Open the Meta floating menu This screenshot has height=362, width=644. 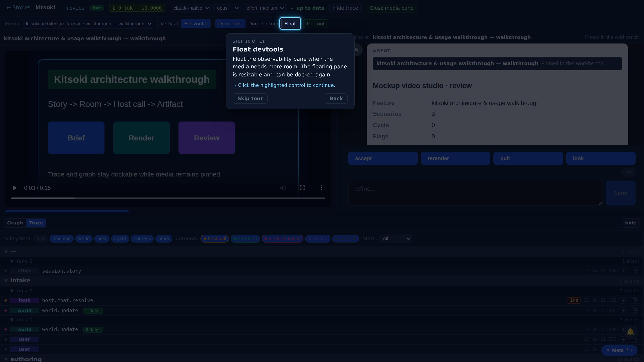click(619, 350)
